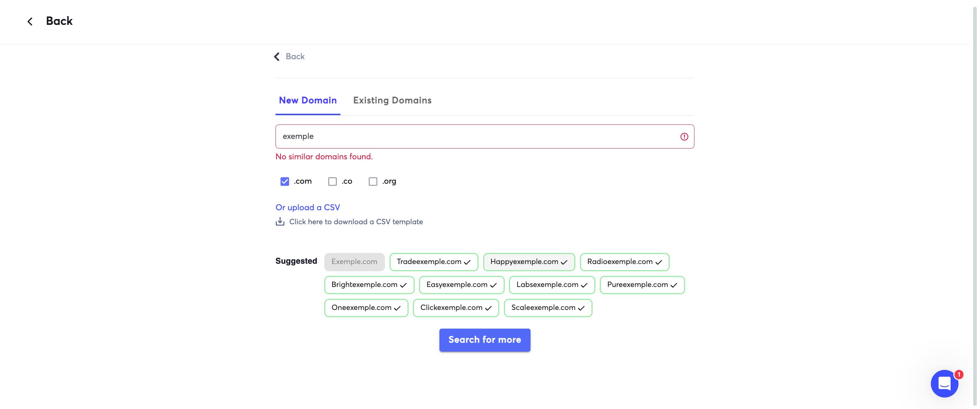Click the inner Back chevron icon

click(x=277, y=57)
